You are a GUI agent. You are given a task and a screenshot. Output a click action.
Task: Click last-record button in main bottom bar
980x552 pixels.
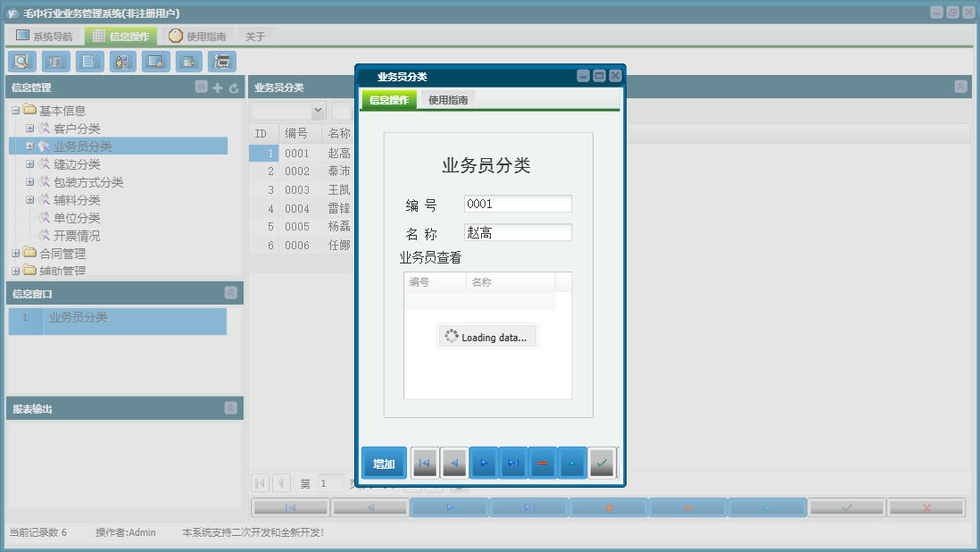(528, 507)
